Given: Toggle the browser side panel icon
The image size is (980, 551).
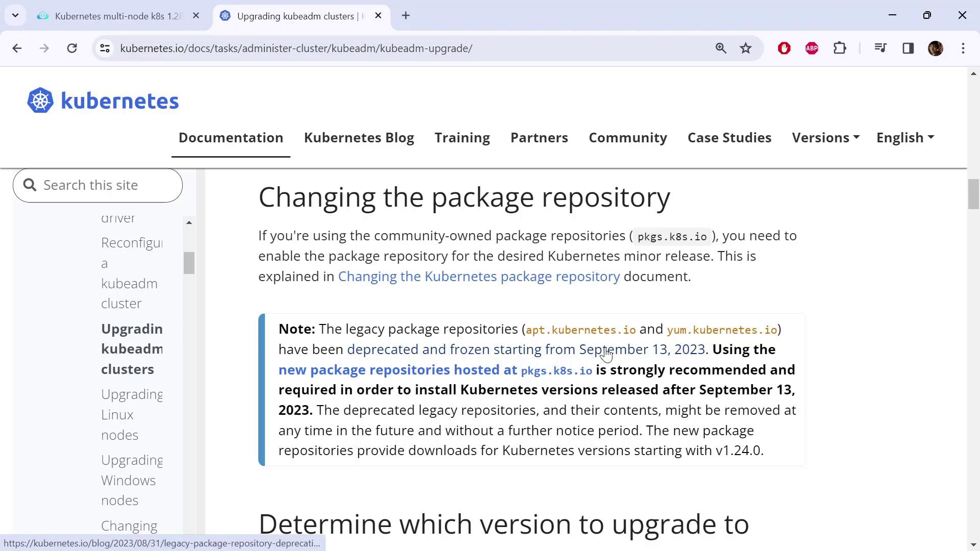Looking at the screenshot, I should [x=908, y=48].
